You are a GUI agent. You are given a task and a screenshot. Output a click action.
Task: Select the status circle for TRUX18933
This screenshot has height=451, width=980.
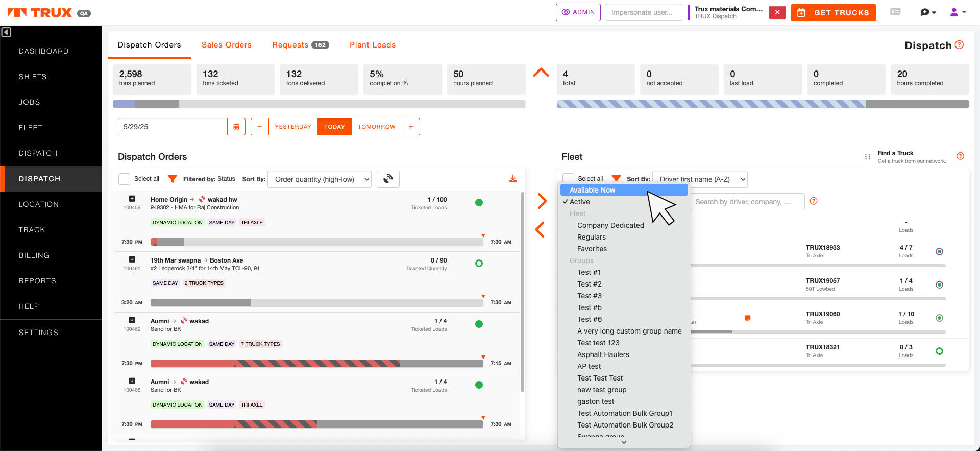pos(939,251)
